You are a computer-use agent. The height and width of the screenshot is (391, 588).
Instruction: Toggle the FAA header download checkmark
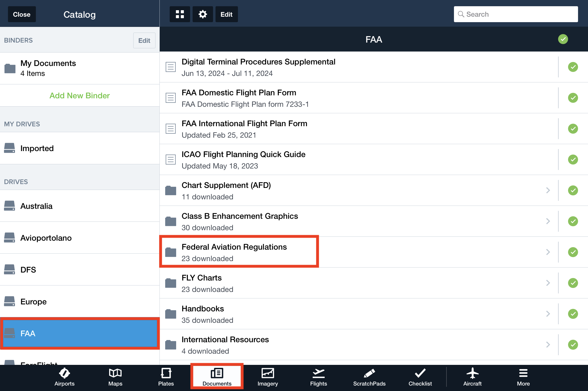(563, 39)
